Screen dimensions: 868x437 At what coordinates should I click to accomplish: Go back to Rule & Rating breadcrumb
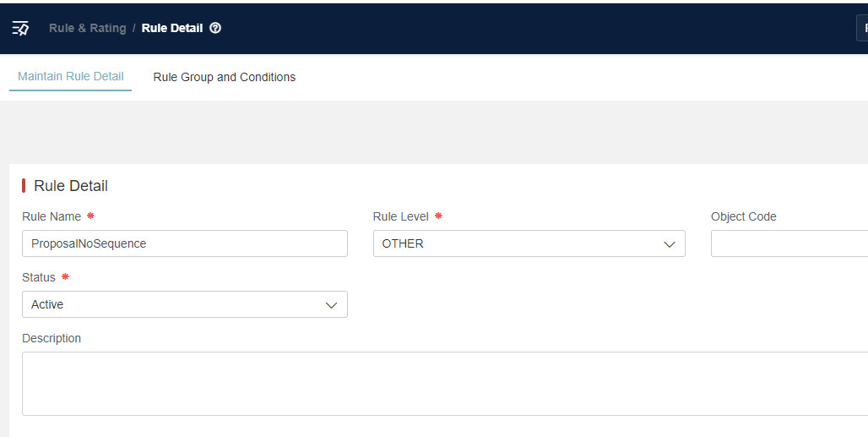87,28
